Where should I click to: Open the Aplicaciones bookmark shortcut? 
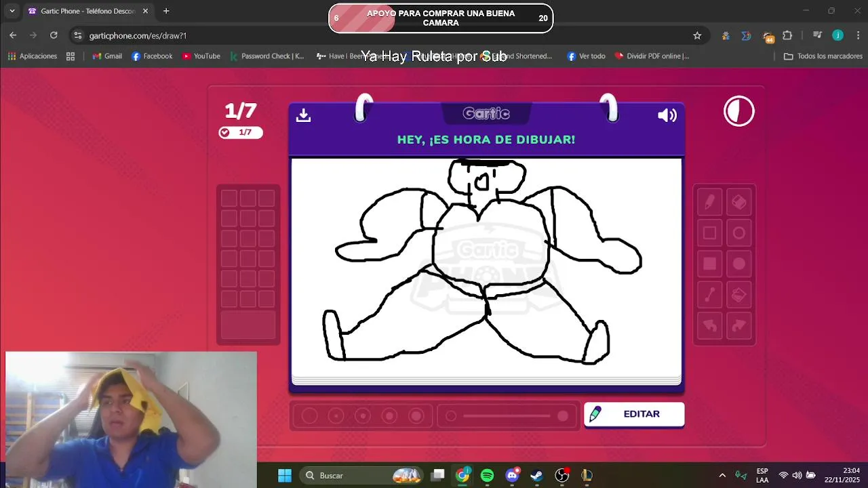(33, 56)
